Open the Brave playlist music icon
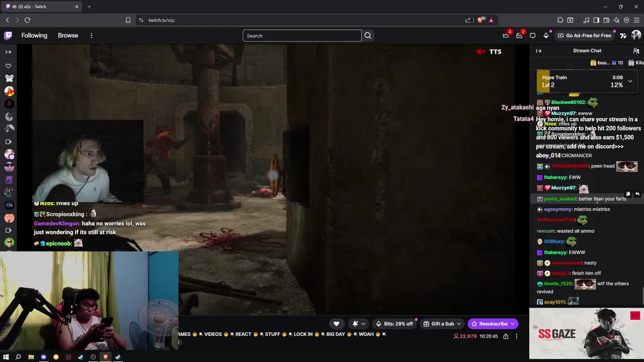Viewport: 644px width, 362px height. point(586,20)
